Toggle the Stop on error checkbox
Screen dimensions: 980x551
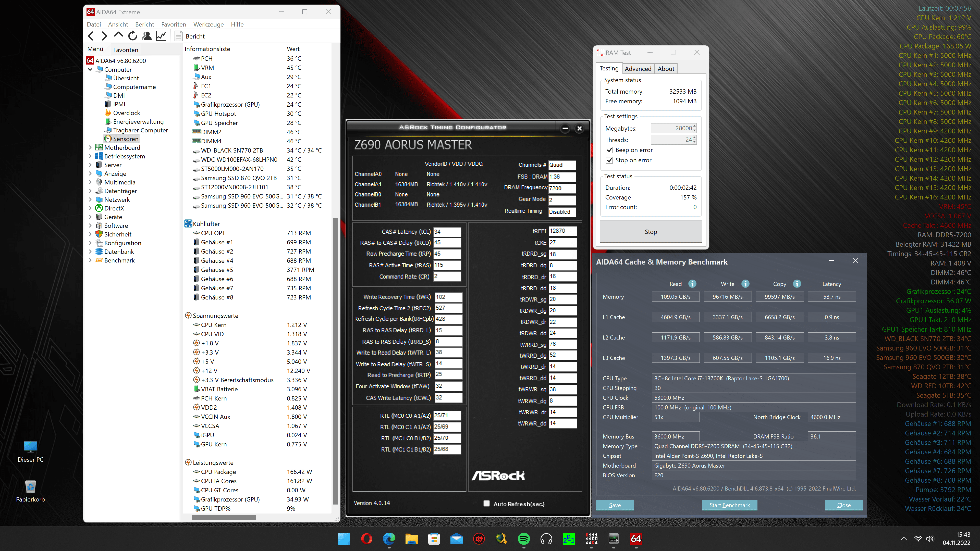(609, 160)
